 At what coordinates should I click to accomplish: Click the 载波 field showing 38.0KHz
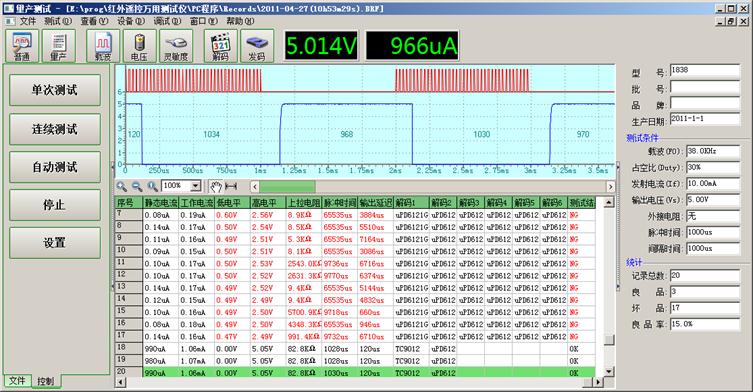tap(713, 151)
